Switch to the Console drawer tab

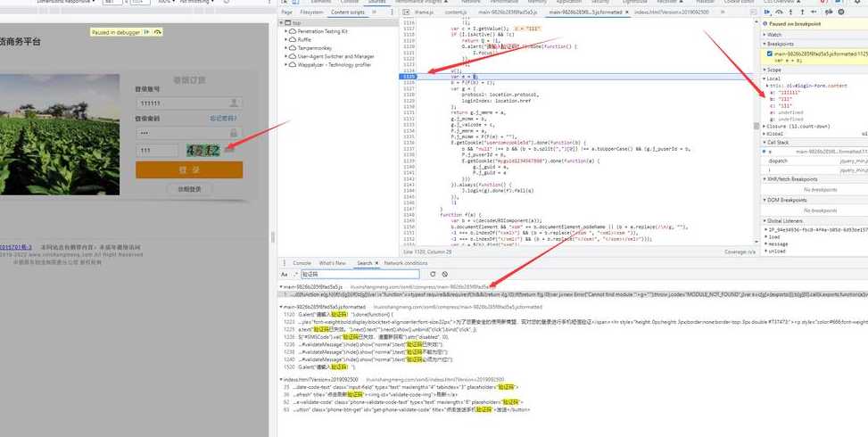[302, 263]
